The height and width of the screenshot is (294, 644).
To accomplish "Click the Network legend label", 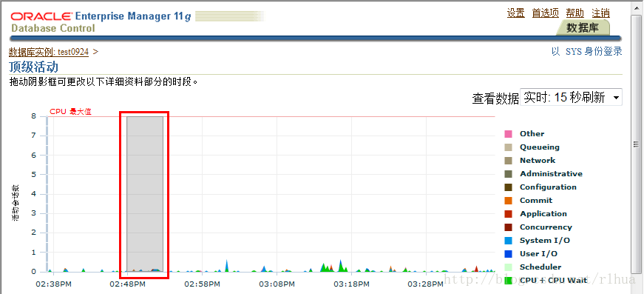I will pos(538,161).
